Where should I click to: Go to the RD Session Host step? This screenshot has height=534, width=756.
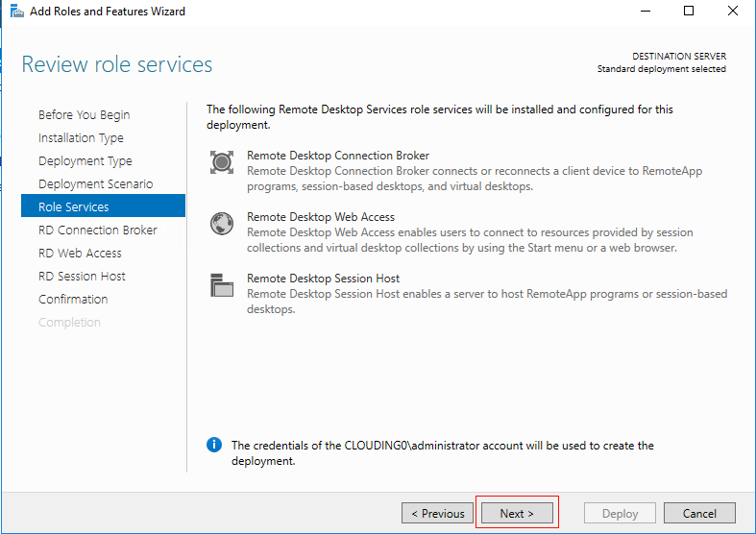(x=82, y=277)
